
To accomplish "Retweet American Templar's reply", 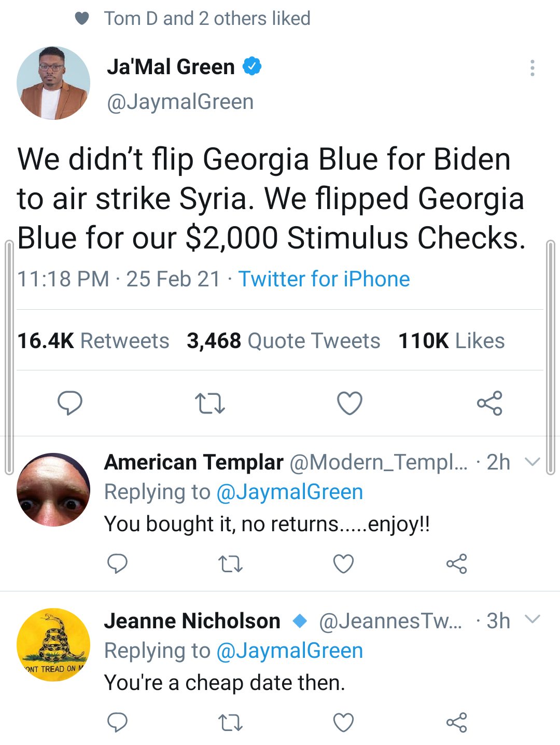I will [230, 563].
